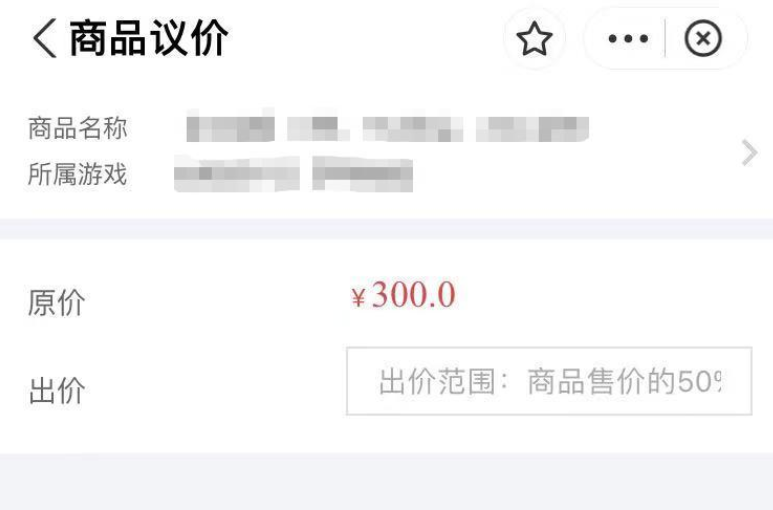
Task: Open the three-dot more options menu
Action: [x=628, y=38]
